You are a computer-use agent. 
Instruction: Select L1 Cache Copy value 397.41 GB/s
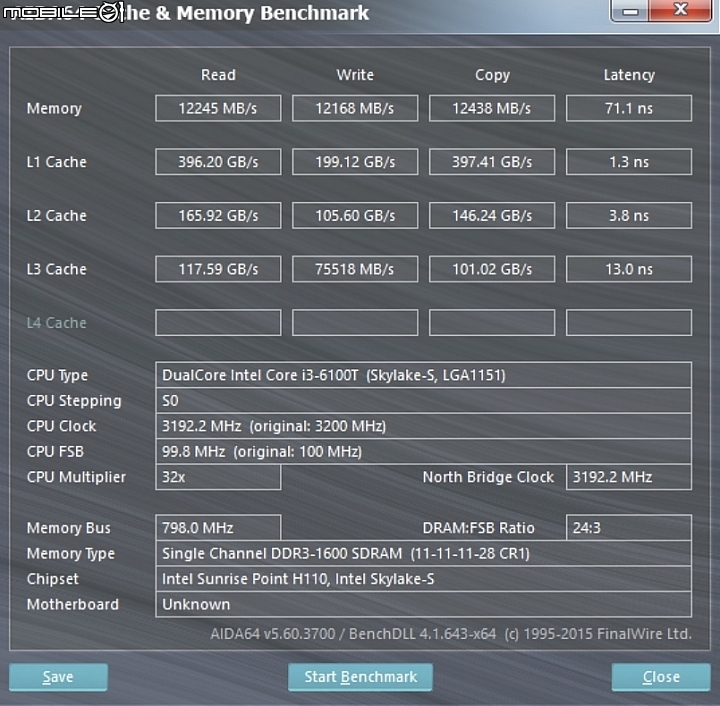click(x=492, y=162)
